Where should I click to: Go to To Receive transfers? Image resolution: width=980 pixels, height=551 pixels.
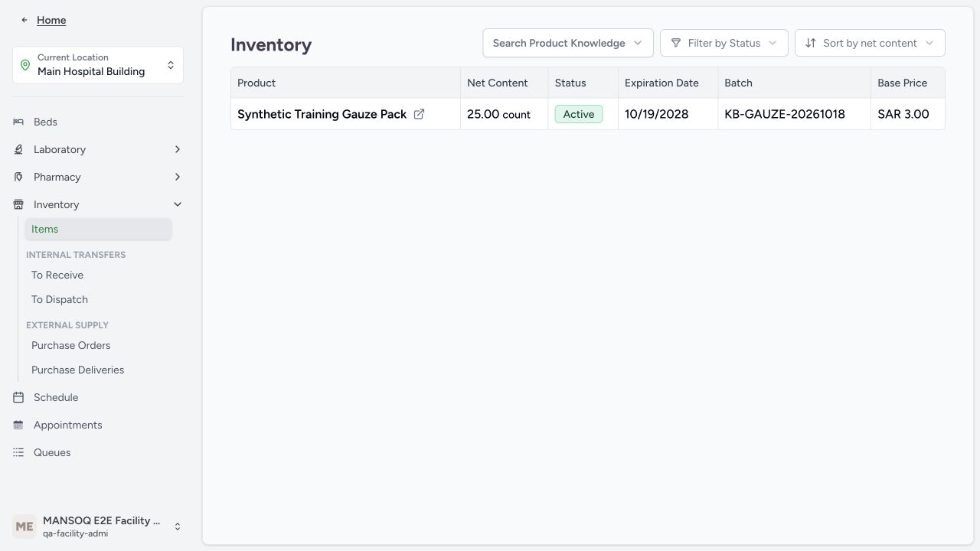[x=57, y=275]
